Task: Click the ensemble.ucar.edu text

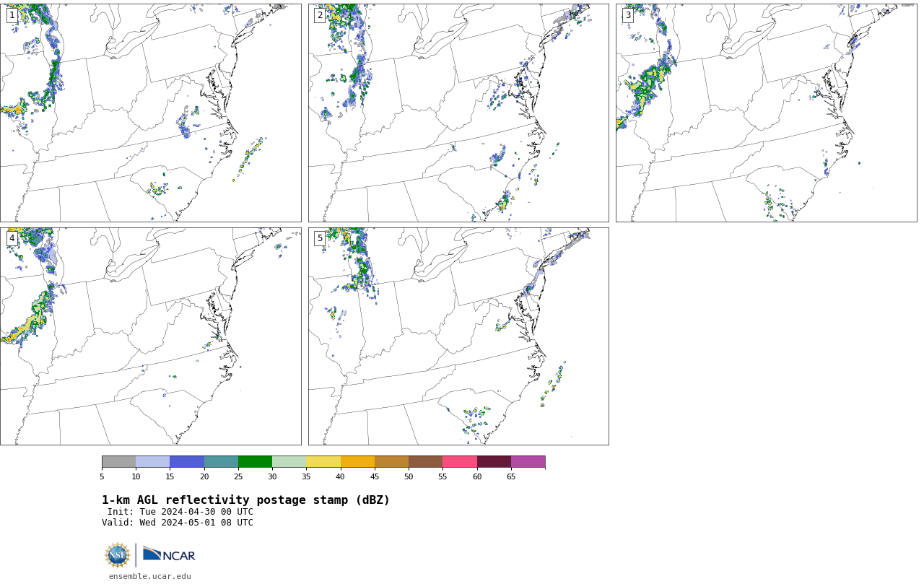Action: [150, 576]
